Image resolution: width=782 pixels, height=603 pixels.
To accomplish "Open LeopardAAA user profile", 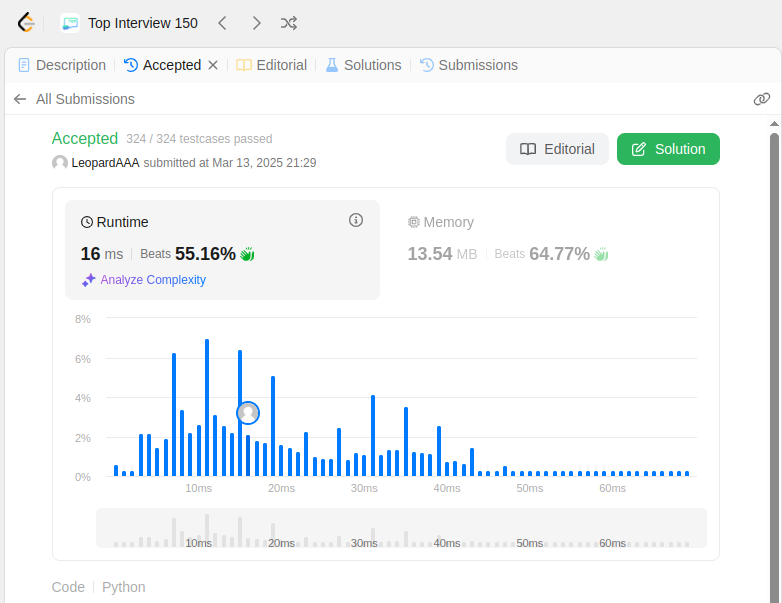I will (105, 163).
